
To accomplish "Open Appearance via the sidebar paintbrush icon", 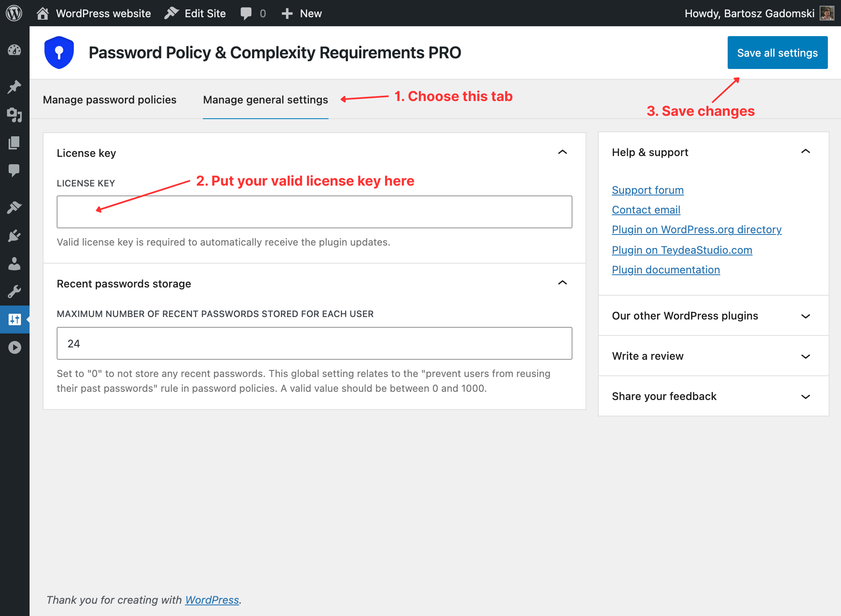I will 14,207.
